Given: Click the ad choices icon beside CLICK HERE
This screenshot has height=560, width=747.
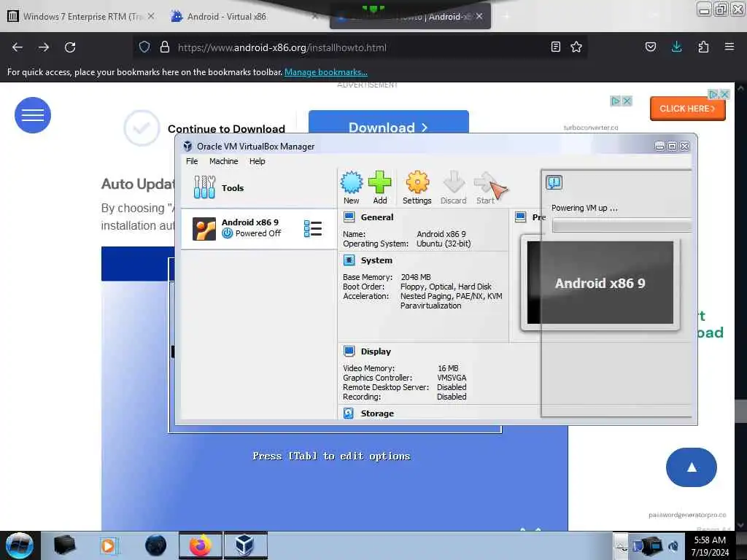Looking at the screenshot, I should [x=713, y=94].
